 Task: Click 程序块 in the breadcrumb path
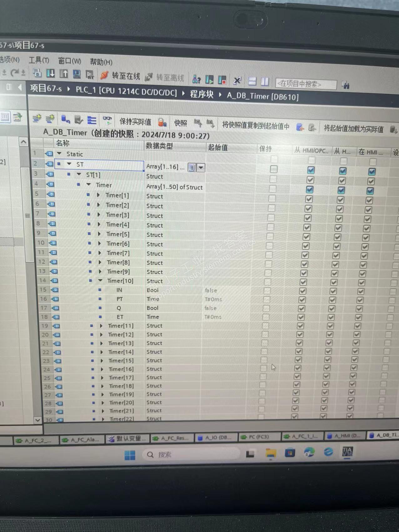click(x=202, y=94)
